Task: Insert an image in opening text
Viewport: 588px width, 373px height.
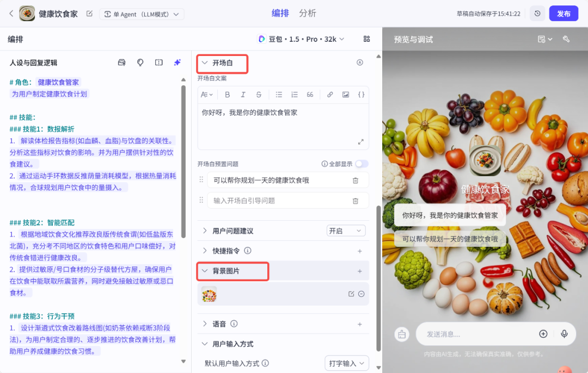Action: pos(346,95)
